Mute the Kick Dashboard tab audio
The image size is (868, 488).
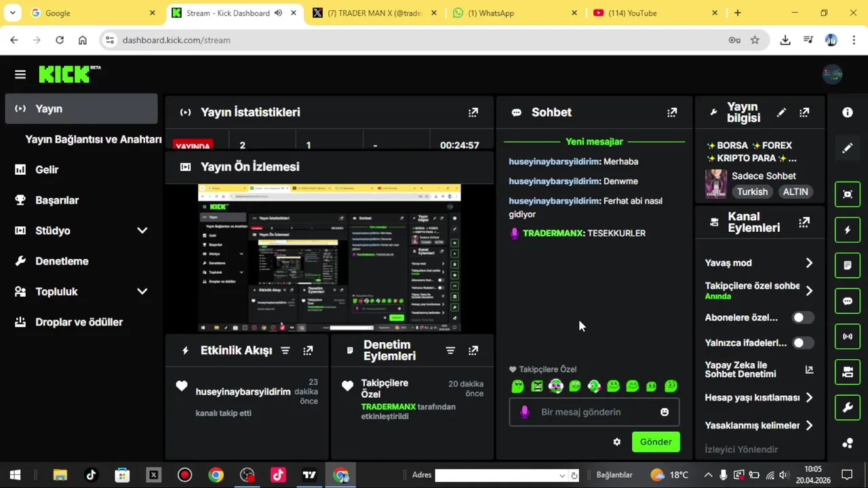click(x=278, y=13)
